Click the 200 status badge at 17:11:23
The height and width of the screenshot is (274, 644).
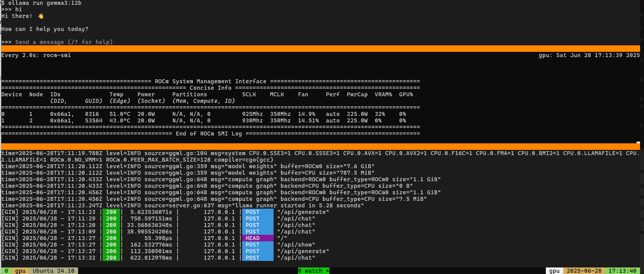(111, 212)
